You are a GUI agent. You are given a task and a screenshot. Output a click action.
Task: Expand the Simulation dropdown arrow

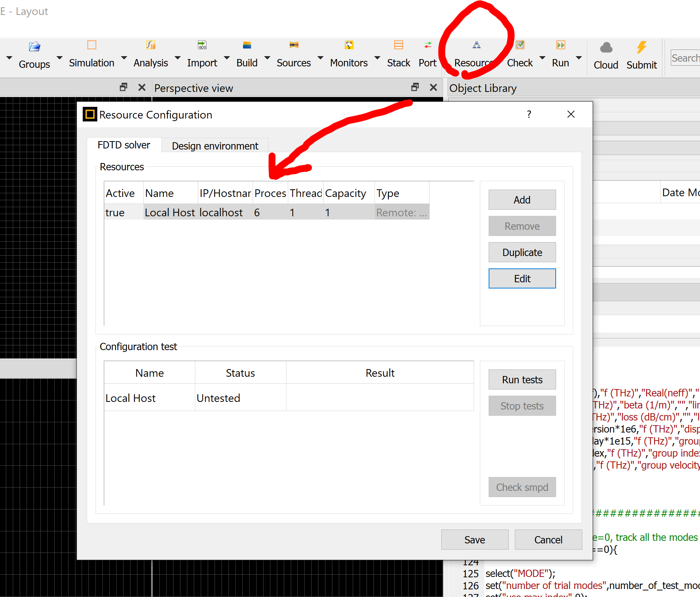tap(124, 58)
